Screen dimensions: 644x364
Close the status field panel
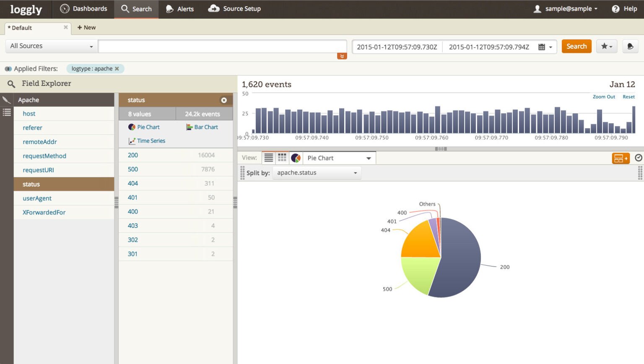(x=224, y=100)
